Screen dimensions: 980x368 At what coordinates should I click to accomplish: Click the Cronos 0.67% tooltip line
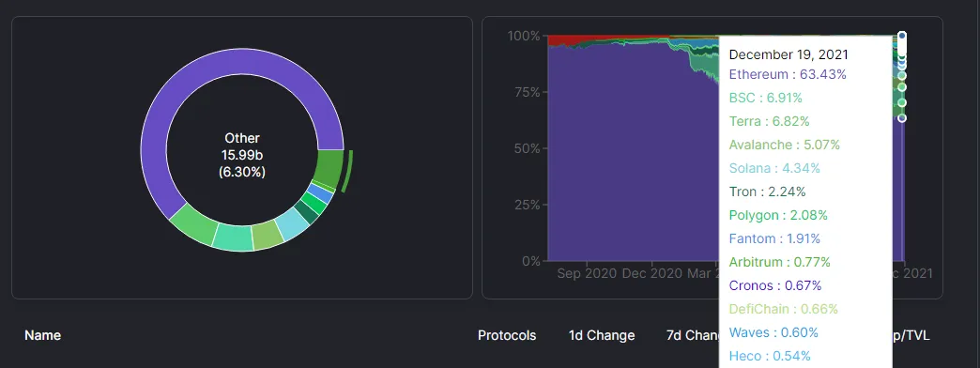coord(775,285)
